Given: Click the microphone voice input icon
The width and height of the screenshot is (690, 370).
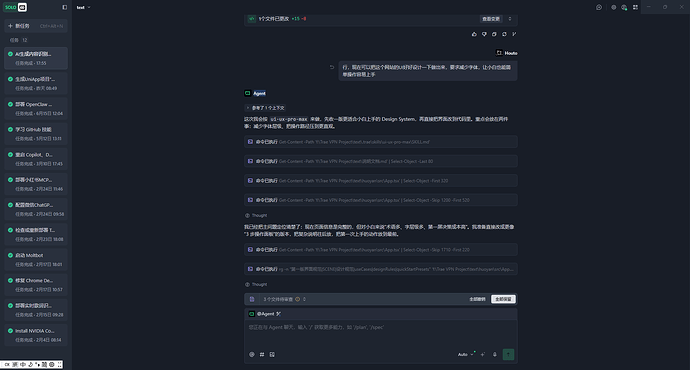Looking at the screenshot, I should (495, 354).
